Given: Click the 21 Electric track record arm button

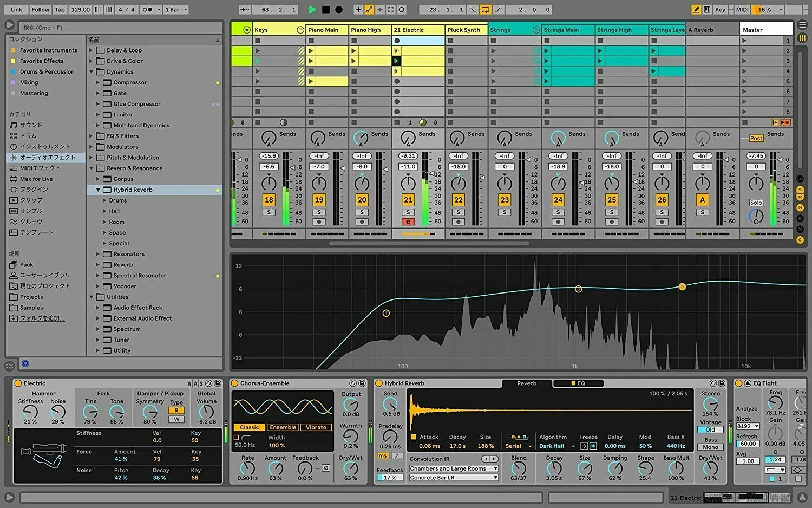Looking at the screenshot, I should (408, 222).
